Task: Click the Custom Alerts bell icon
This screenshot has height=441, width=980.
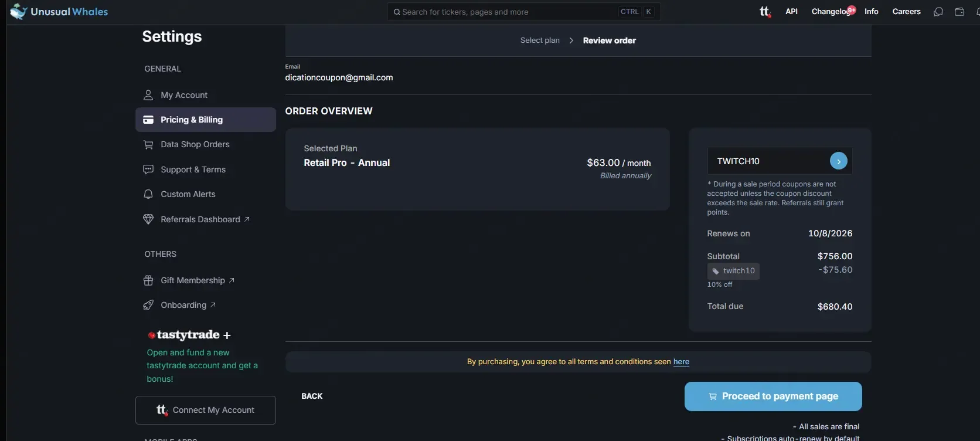Action: point(148,194)
